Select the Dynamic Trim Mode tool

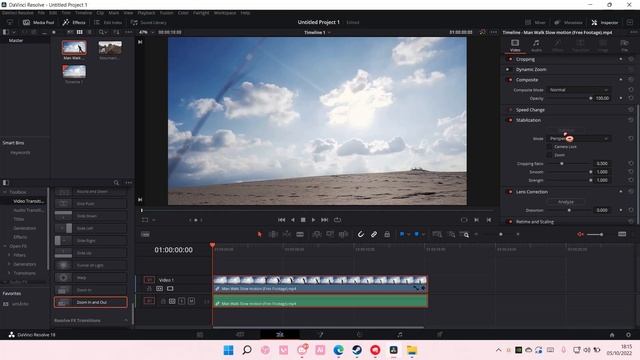coord(287,234)
